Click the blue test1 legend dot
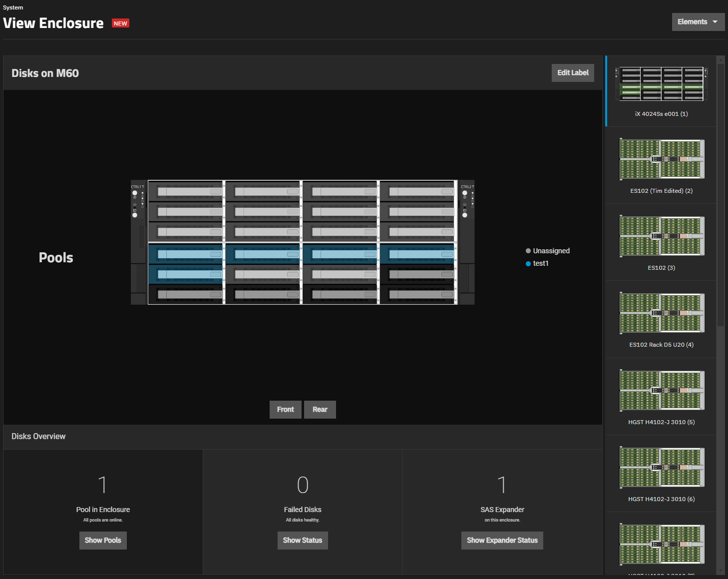 (x=528, y=264)
